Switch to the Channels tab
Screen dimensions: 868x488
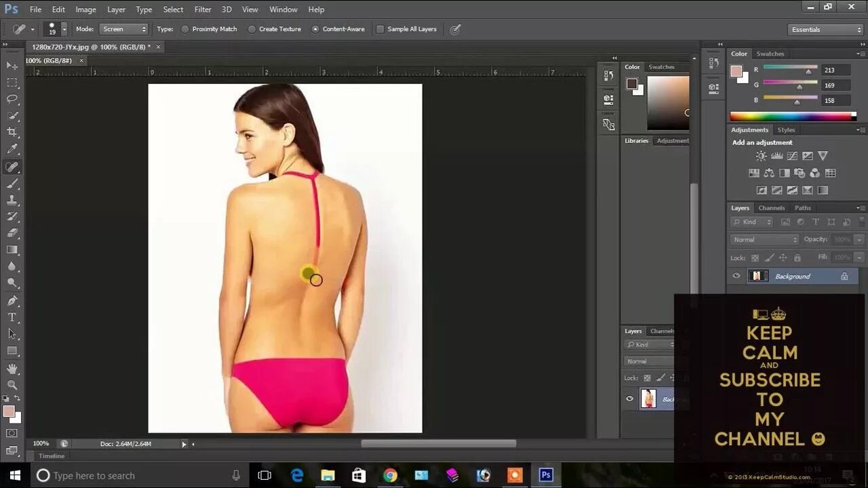[x=771, y=207]
